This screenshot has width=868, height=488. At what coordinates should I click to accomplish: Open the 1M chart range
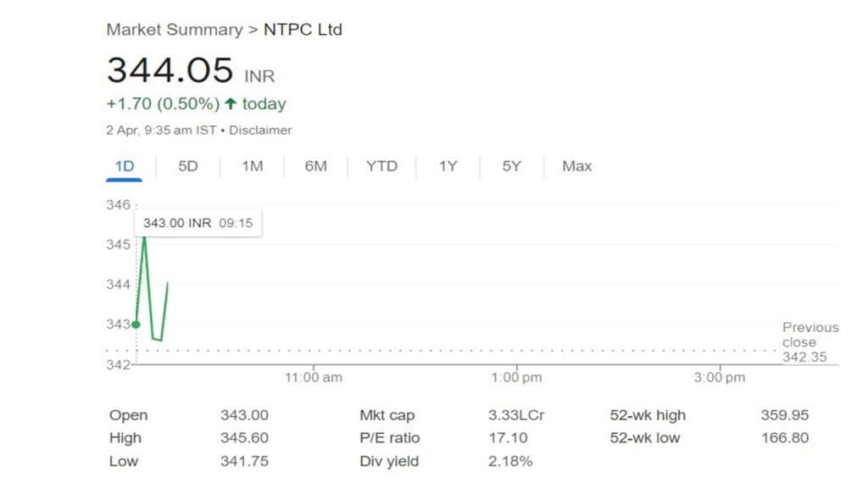pyautogui.click(x=252, y=166)
